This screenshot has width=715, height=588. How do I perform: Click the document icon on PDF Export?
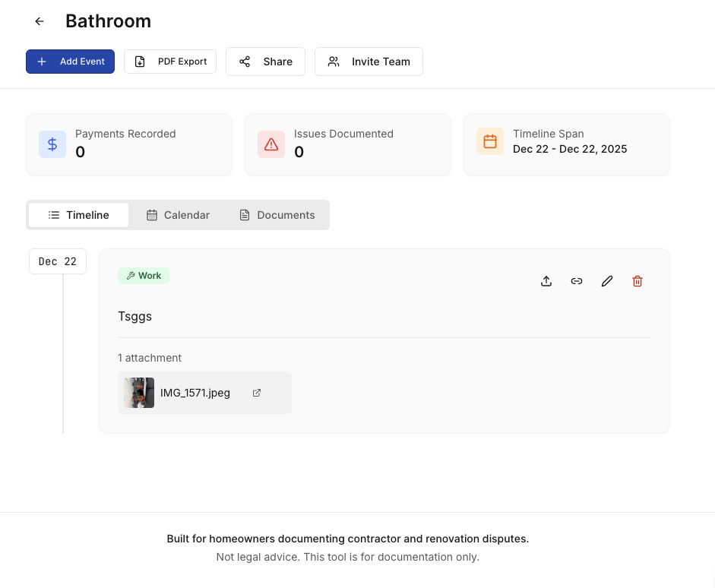click(x=139, y=62)
